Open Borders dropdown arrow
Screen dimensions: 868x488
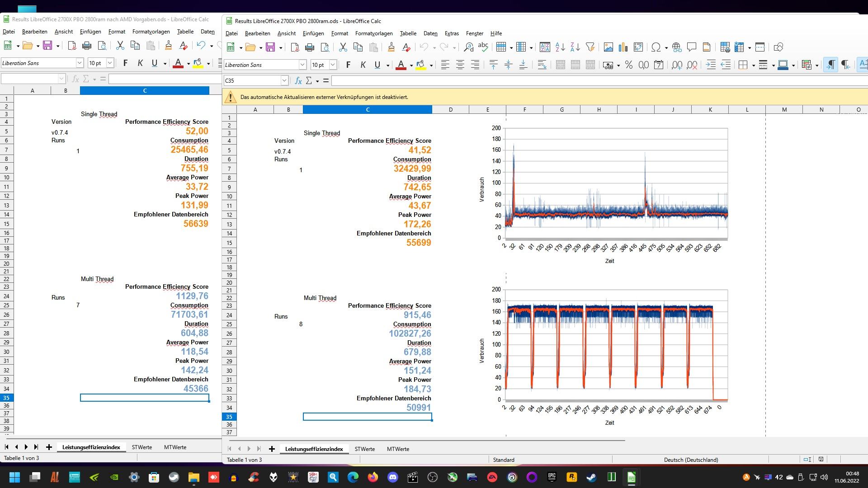click(x=753, y=65)
